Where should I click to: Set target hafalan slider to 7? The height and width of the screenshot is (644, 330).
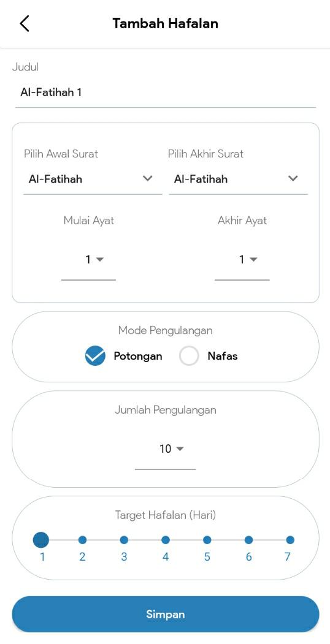290,540
